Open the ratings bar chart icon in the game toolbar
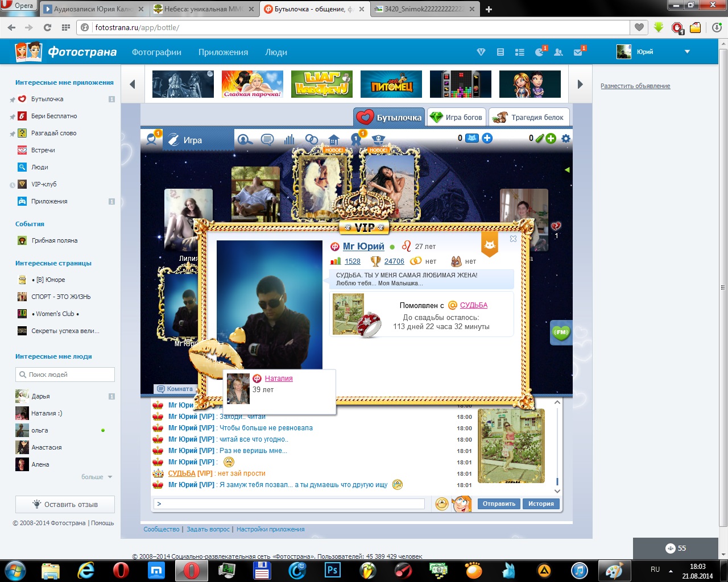 pyautogui.click(x=289, y=139)
